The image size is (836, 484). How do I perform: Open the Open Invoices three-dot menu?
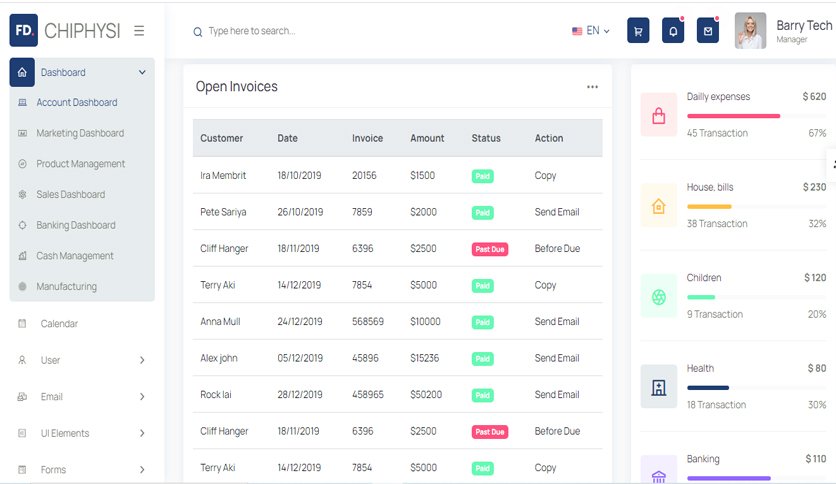pyautogui.click(x=592, y=87)
